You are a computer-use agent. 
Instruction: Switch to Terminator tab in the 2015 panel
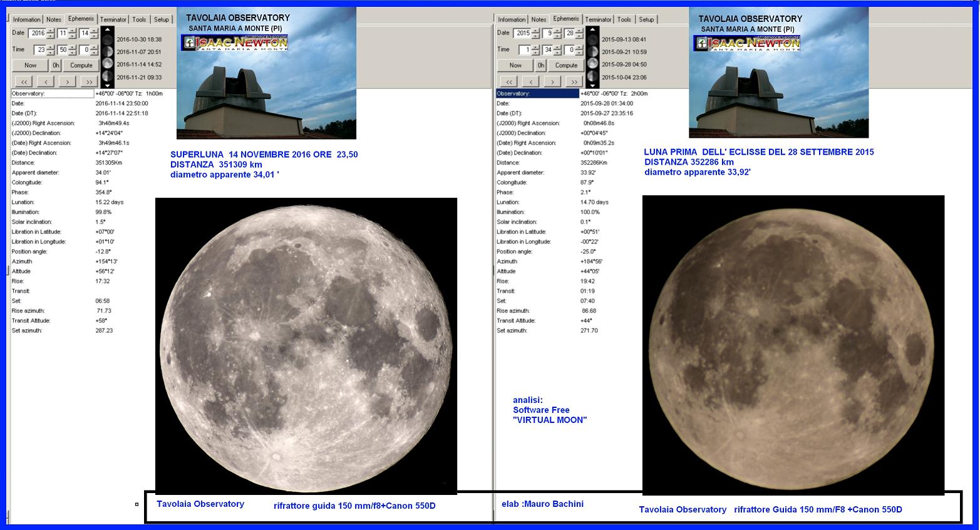pos(598,19)
